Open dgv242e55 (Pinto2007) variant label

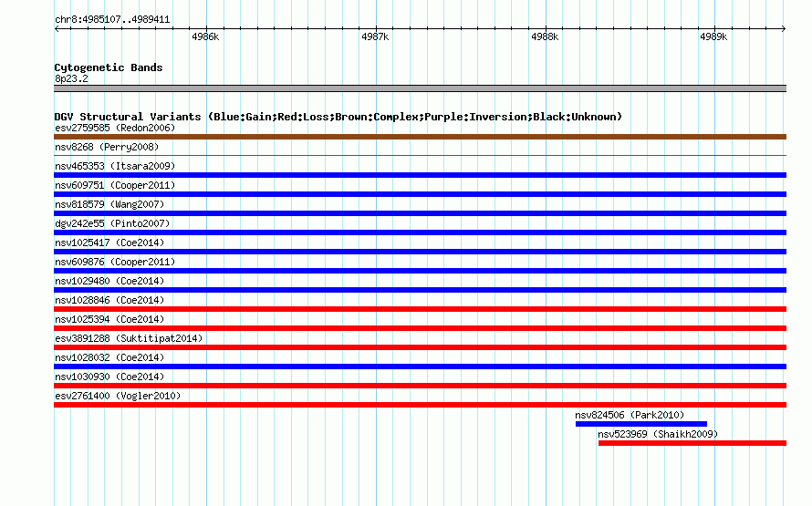coord(112,223)
